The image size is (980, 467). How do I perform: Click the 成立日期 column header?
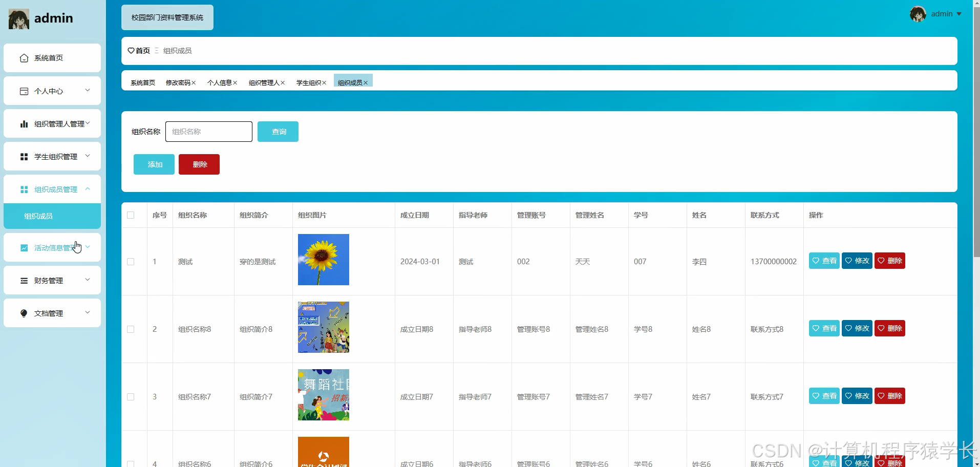[415, 215]
